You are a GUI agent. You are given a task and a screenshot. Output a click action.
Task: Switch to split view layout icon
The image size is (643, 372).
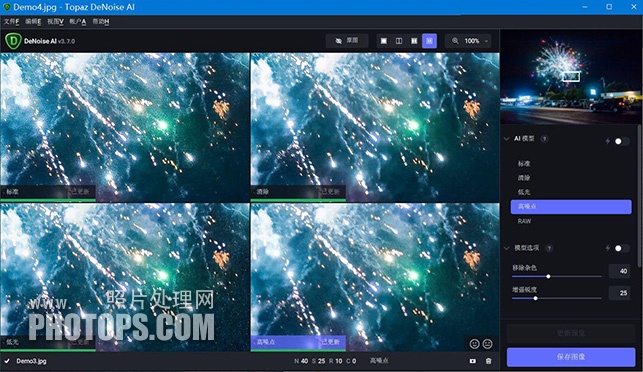[399, 41]
